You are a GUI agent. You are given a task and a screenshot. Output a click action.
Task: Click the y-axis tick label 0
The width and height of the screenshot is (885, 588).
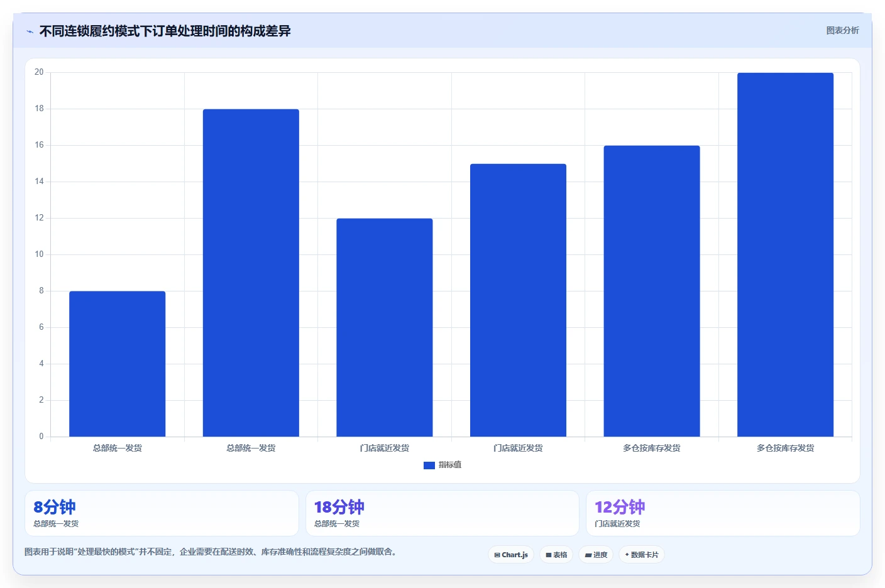click(x=41, y=437)
